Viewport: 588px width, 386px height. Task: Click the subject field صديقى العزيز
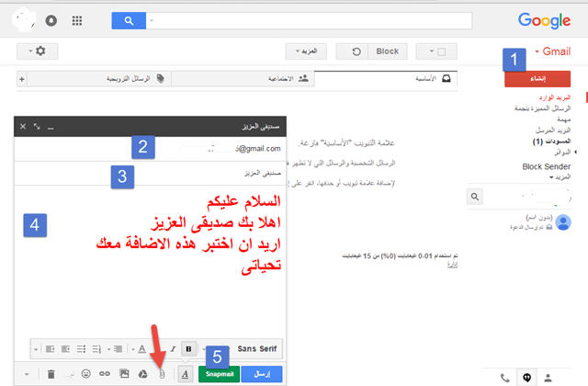150,173
